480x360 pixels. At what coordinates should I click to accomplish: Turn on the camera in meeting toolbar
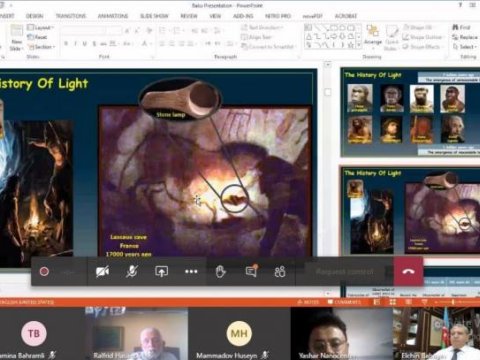(x=102, y=272)
